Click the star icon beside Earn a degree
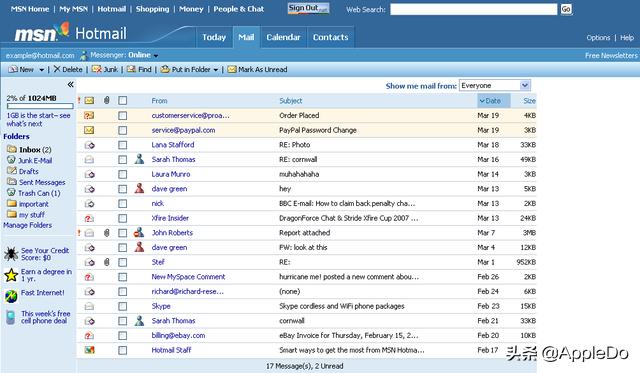The height and width of the screenshot is (373, 640). coord(11,275)
